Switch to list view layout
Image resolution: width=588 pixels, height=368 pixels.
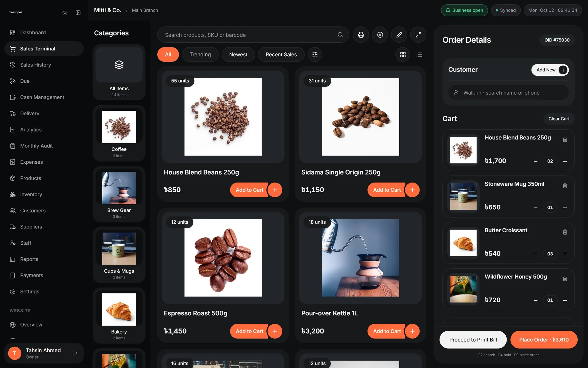pyautogui.click(x=419, y=54)
